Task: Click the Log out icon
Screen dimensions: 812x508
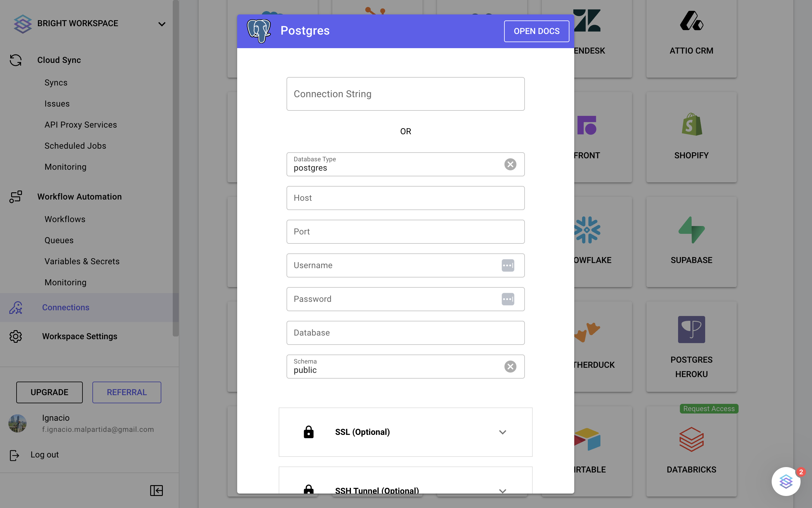Action: coord(14,455)
